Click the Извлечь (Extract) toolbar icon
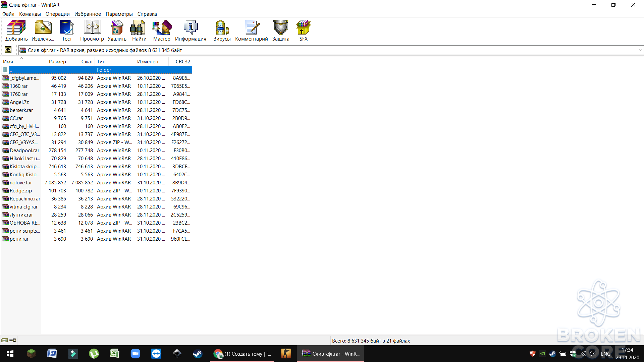The width and height of the screenshot is (644, 362). (x=43, y=31)
